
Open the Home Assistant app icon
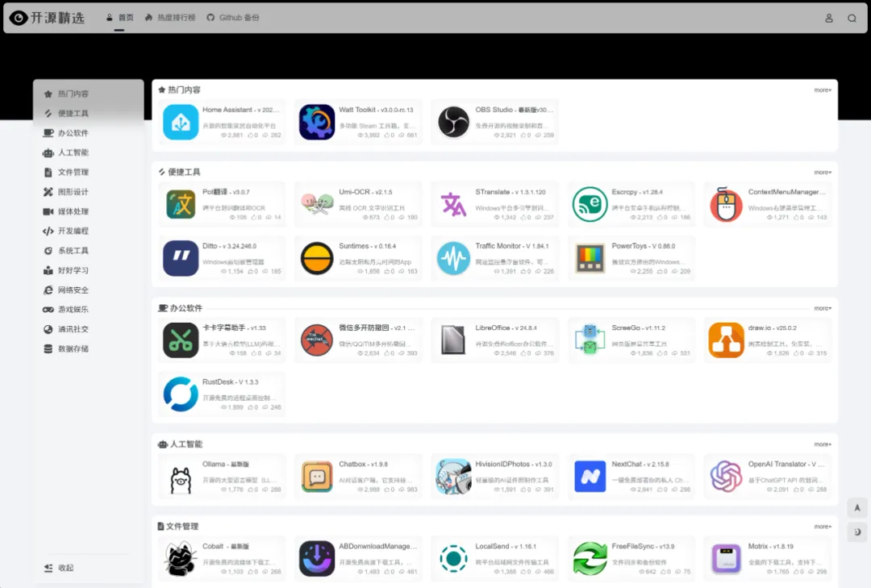(x=181, y=123)
